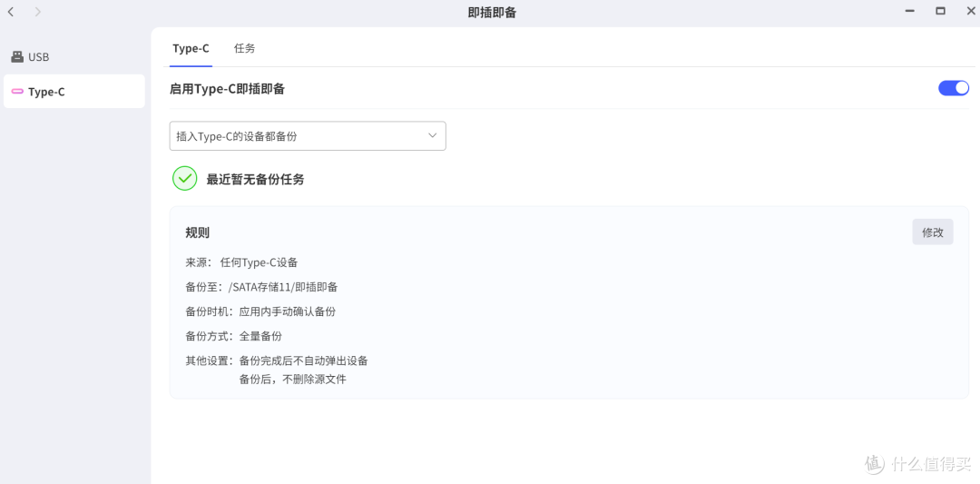980x484 pixels.
Task: Open the 插入Type-C的设备都备份 dropdown
Action: point(308,135)
